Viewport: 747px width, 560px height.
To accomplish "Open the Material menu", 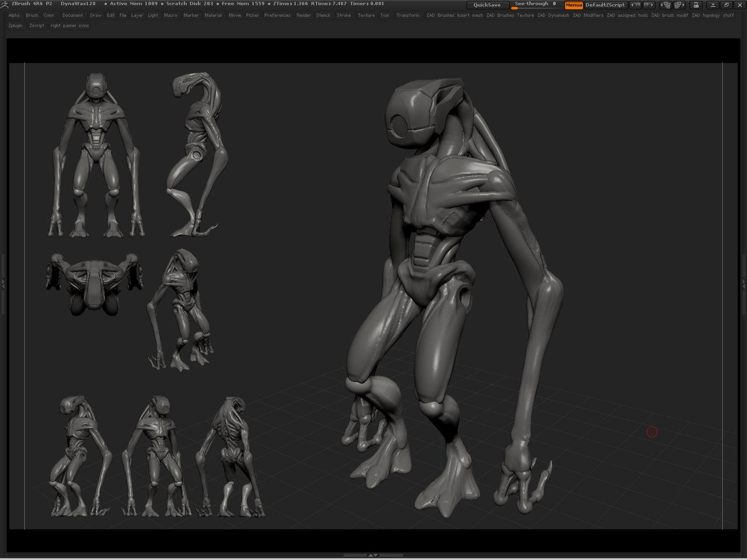I will (x=213, y=15).
